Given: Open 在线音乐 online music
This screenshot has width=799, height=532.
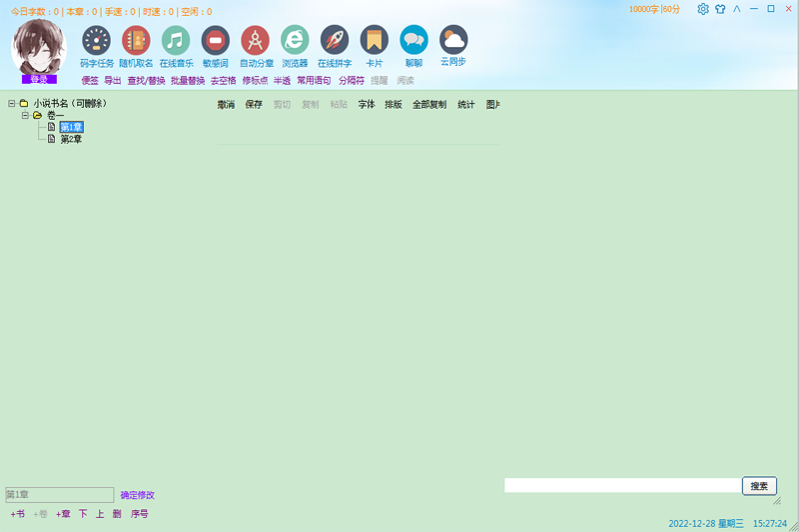Looking at the screenshot, I should click(176, 41).
